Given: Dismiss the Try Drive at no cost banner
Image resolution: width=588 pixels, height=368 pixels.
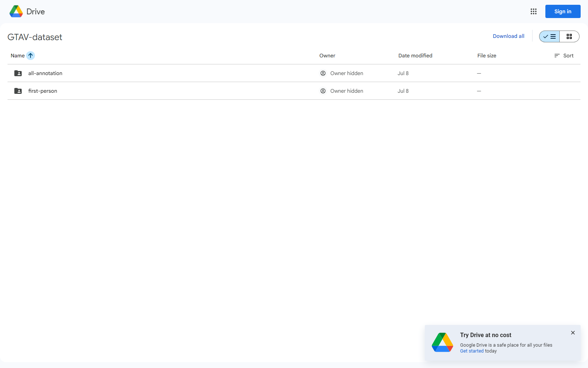Looking at the screenshot, I should 573,333.
